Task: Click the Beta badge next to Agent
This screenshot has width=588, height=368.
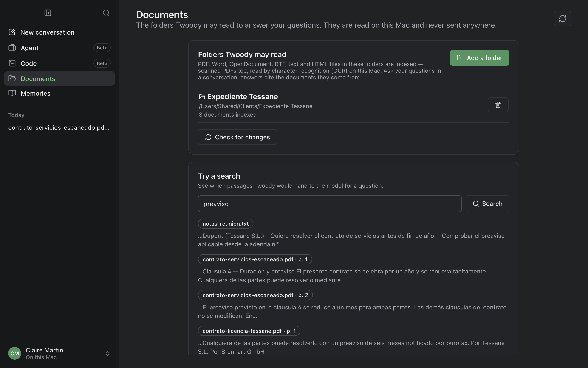Action: 102,48
